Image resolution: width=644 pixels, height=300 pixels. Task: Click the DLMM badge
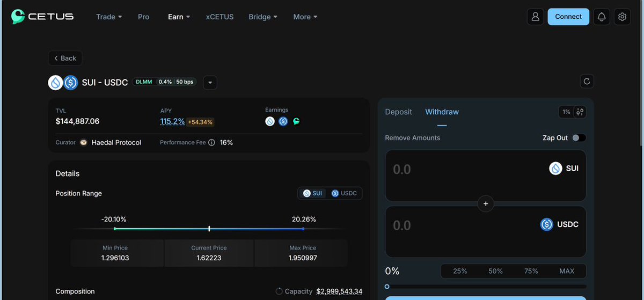pyautogui.click(x=144, y=82)
